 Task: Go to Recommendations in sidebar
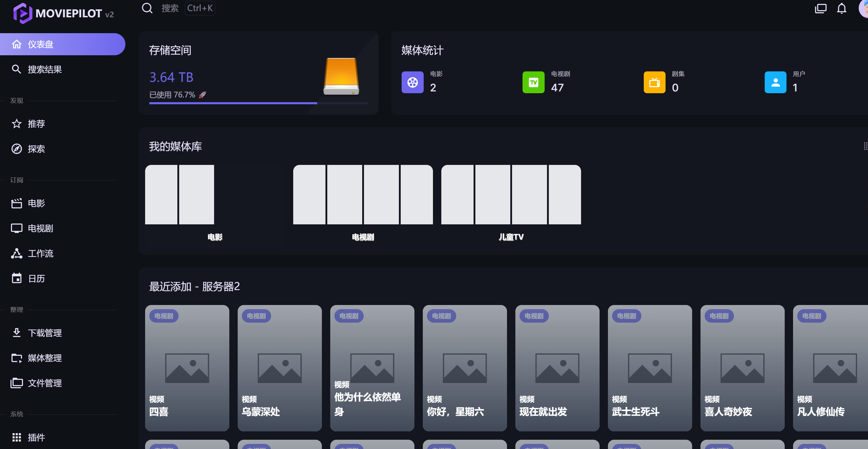[x=36, y=124]
